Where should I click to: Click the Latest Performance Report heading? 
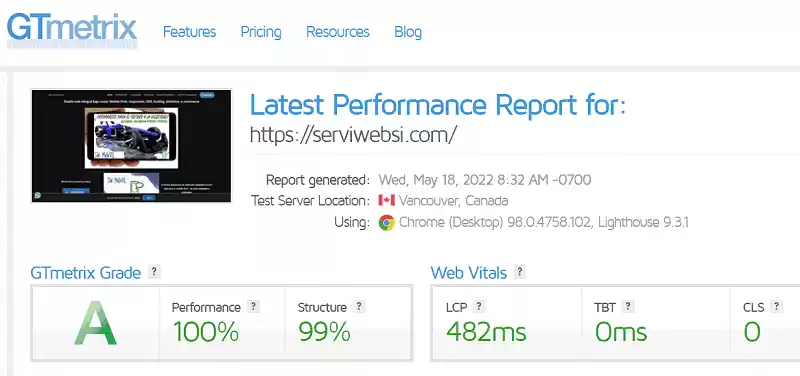coord(437,105)
